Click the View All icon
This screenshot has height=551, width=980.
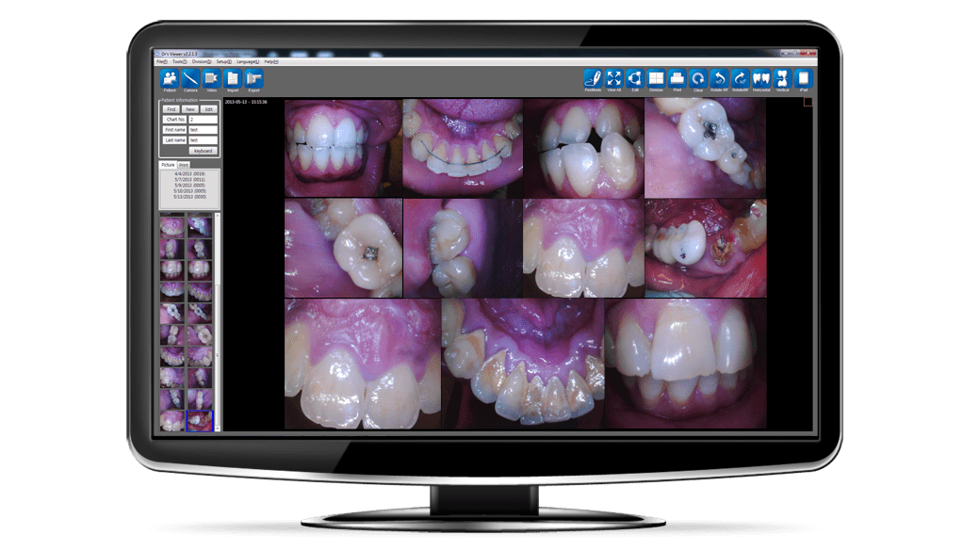[613, 78]
